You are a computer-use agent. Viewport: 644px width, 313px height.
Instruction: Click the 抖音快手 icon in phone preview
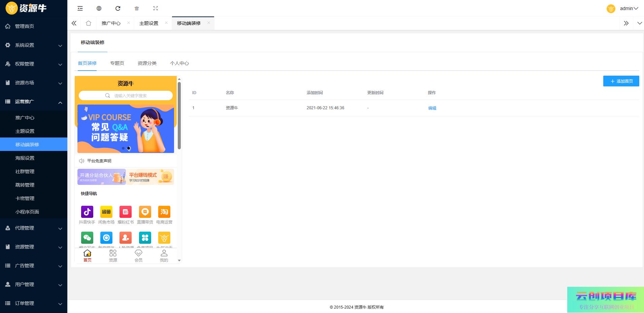pyautogui.click(x=87, y=212)
